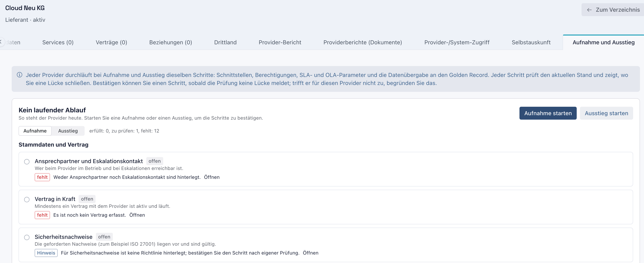Open the Services (0) tab

pyautogui.click(x=58, y=42)
